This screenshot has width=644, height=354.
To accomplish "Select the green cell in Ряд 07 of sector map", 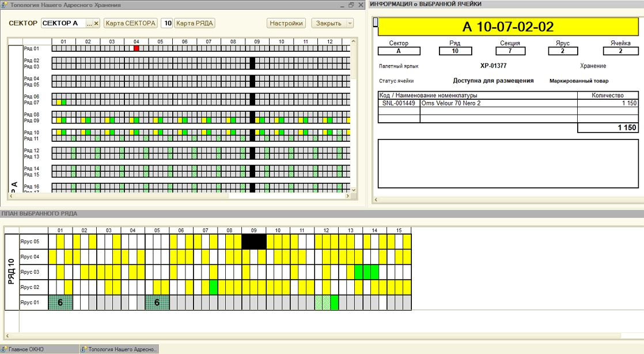I will 64,103.
